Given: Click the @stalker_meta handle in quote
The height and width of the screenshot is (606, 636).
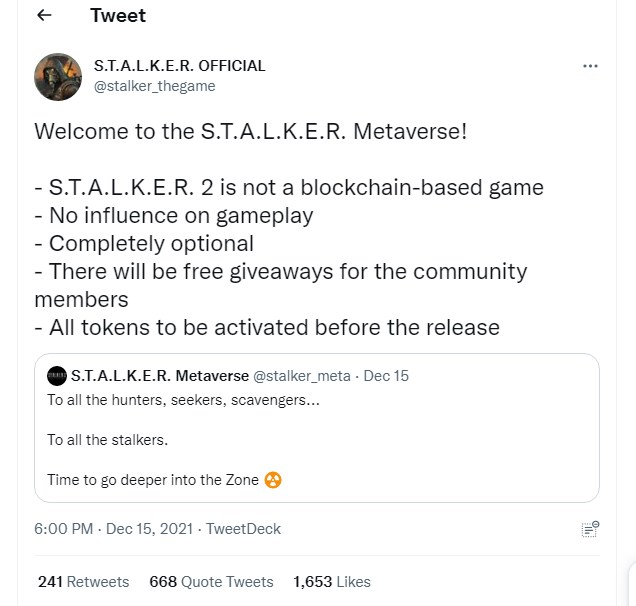Looking at the screenshot, I should click(x=302, y=376).
